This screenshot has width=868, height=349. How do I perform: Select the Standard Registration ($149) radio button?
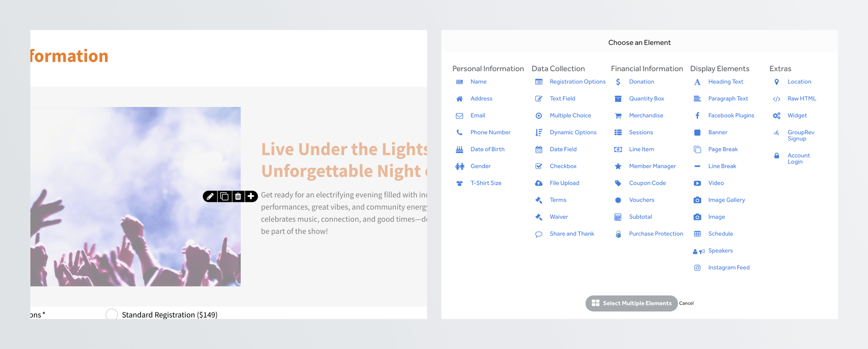[112, 314]
